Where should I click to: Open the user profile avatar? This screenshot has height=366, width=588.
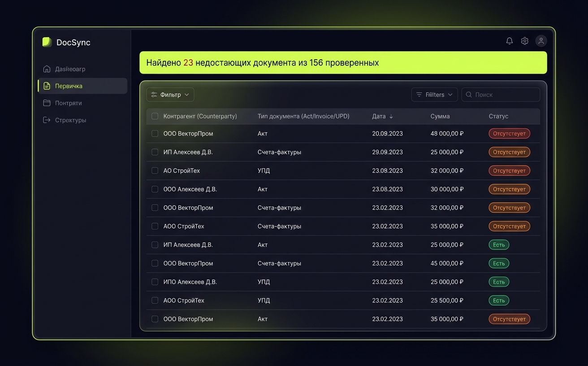click(541, 41)
